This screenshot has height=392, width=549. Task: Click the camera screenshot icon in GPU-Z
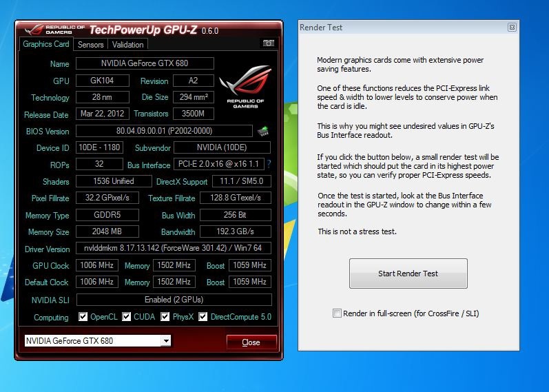pyautogui.click(x=269, y=43)
